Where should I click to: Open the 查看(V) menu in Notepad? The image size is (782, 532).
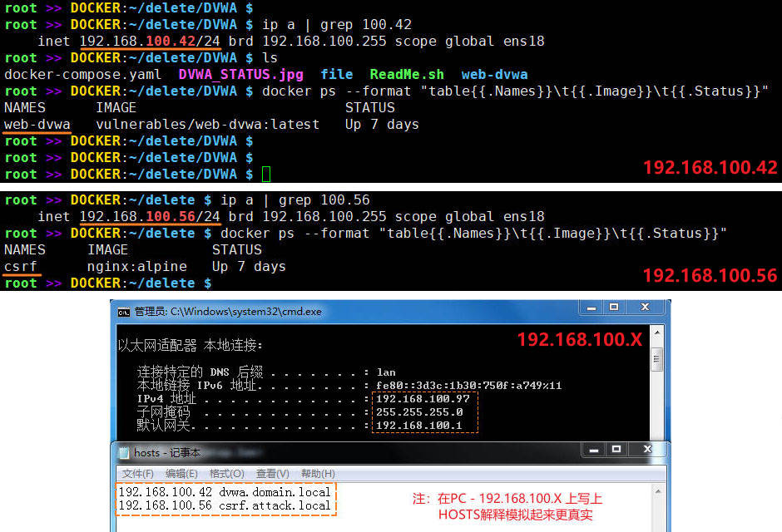tap(272, 474)
